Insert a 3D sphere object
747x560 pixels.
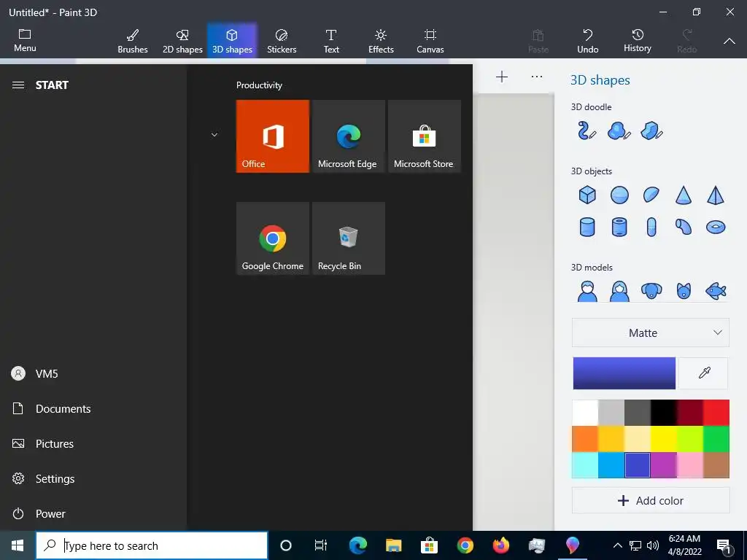coord(619,195)
